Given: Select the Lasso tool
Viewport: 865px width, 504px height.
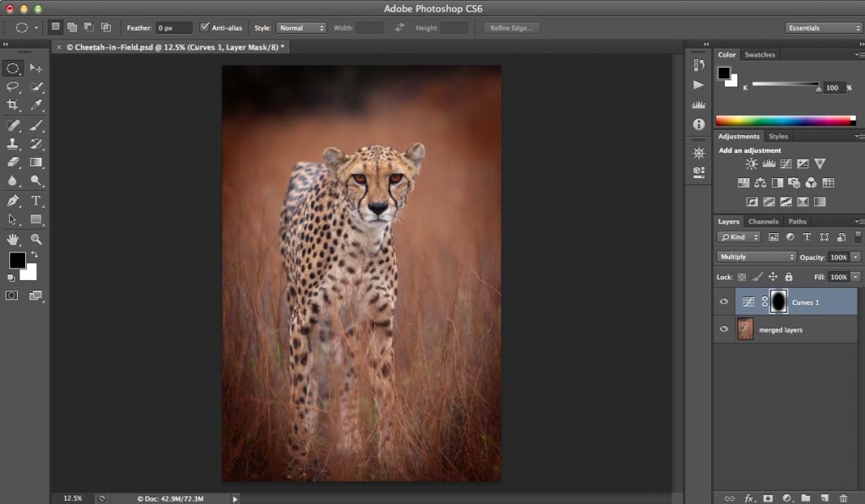Looking at the screenshot, I should (14, 87).
